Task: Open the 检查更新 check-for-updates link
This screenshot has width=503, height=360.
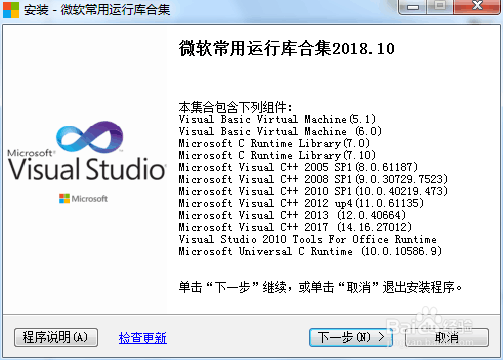Action: [x=143, y=338]
